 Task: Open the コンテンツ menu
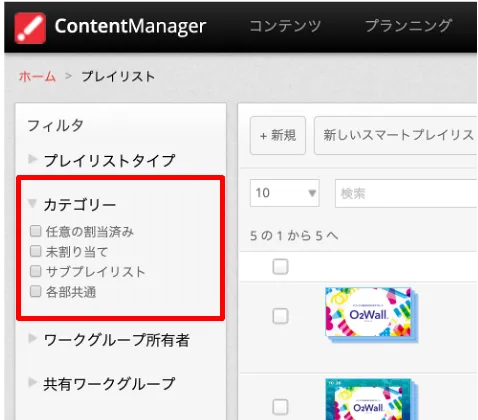[x=285, y=26]
